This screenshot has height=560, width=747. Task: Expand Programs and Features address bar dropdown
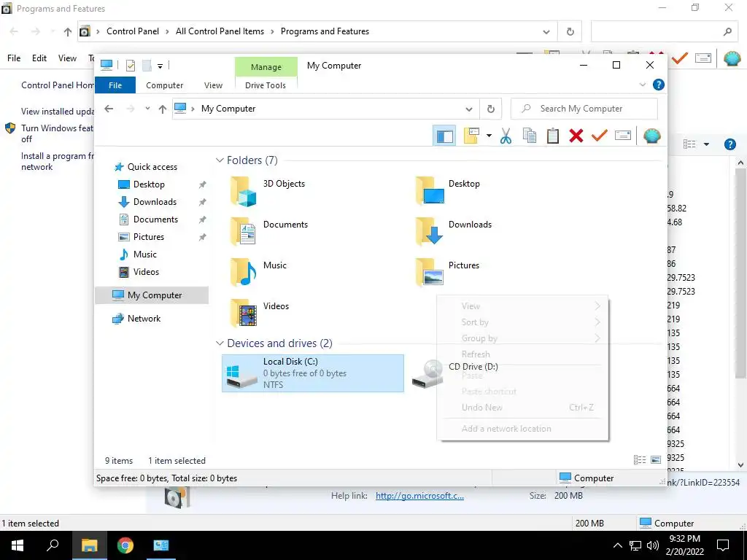[x=546, y=32]
